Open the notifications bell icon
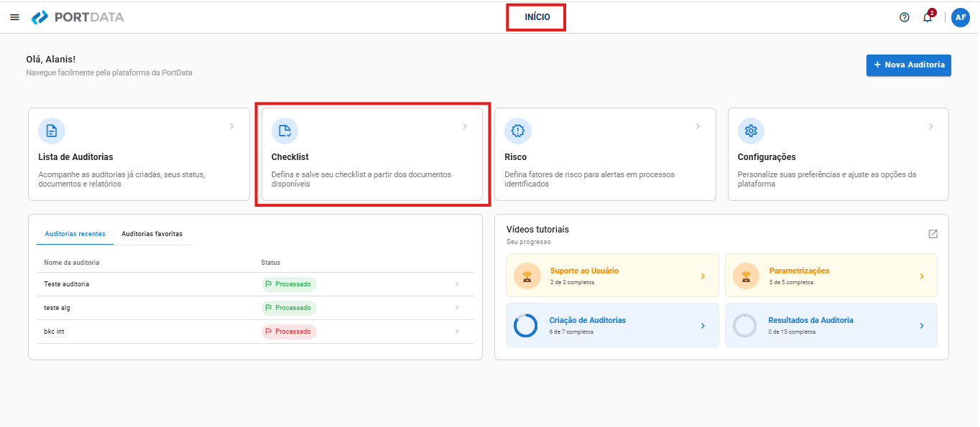 coord(928,17)
